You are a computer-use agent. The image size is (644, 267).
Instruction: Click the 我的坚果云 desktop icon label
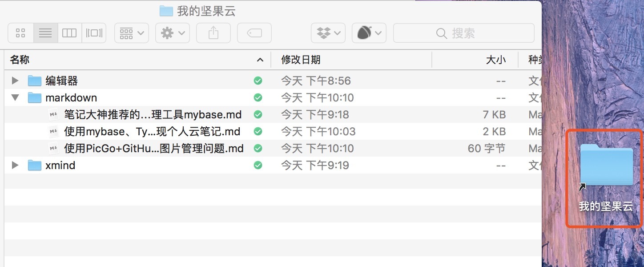(x=606, y=206)
